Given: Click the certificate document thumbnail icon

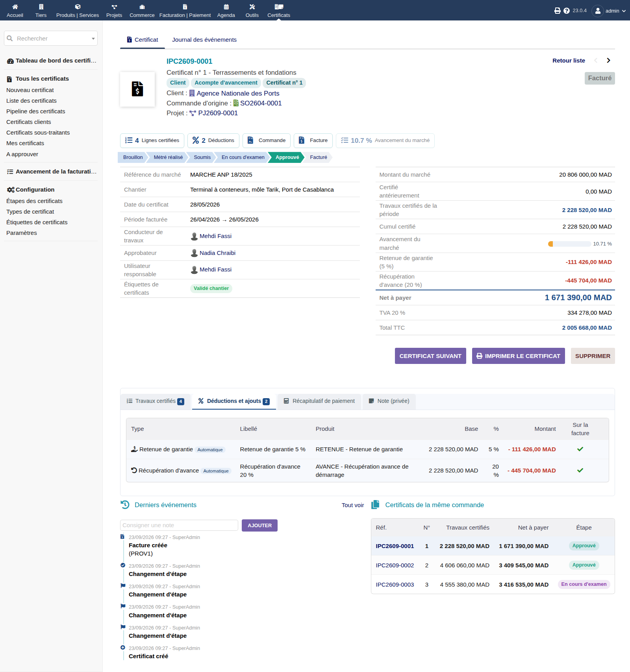Looking at the screenshot, I should [x=137, y=89].
